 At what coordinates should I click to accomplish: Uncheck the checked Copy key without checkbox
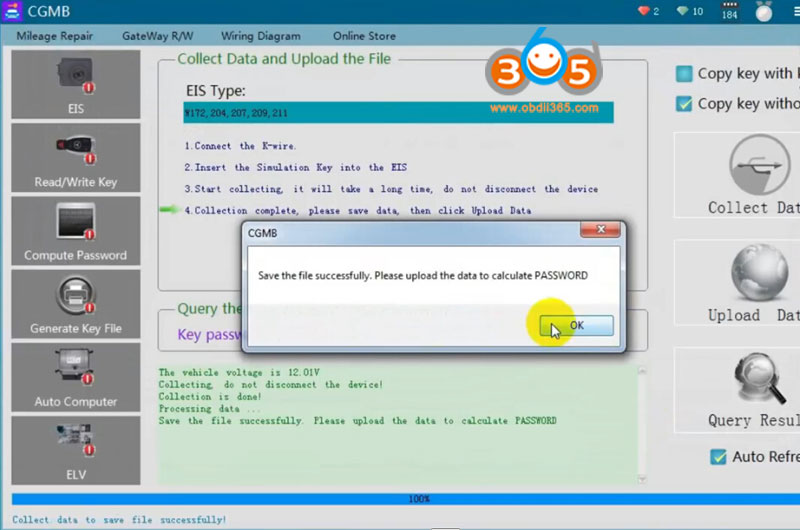pyautogui.click(x=684, y=103)
